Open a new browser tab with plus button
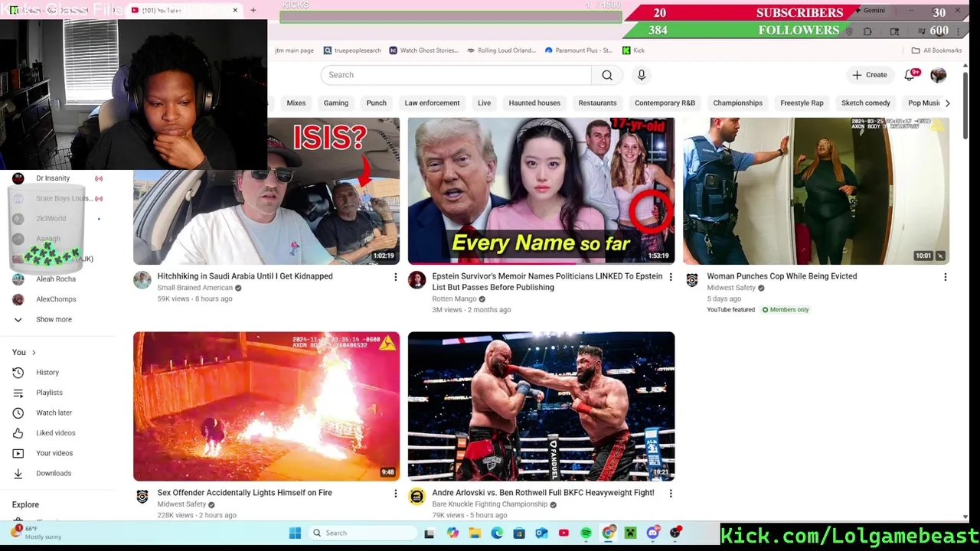This screenshot has height=551, width=980. (253, 11)
